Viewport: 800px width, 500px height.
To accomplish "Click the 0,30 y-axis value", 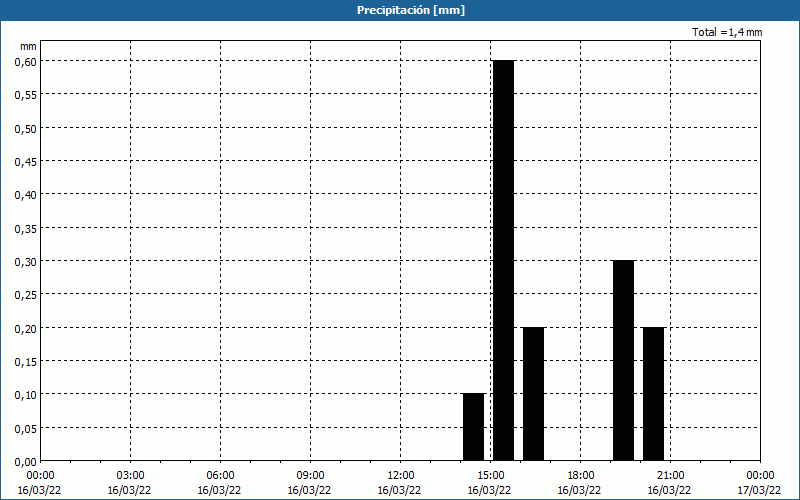I will (x=26, y=261).
